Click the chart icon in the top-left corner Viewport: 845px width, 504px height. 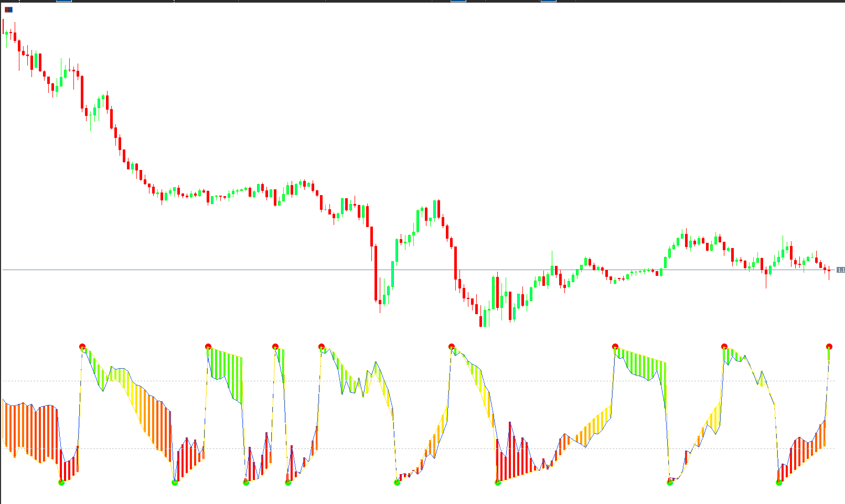coord(8,9)
